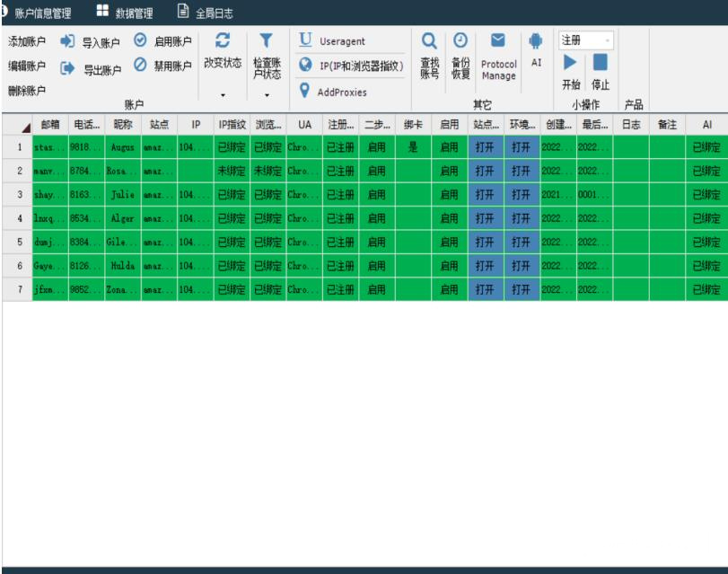Image resolution: width=728 pixels, height=574 pixels.
Task: Click 站点 打开 button in row 1
Action: (486, 147)
